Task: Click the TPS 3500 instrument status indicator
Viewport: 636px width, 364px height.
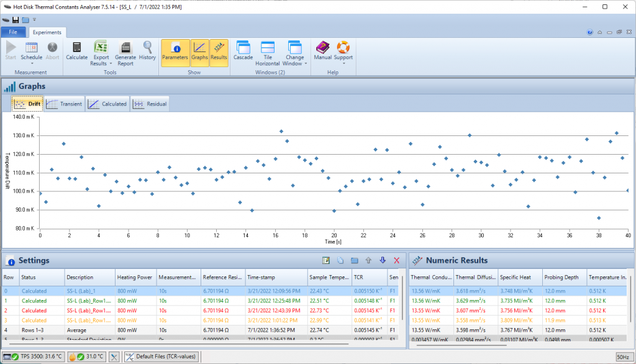Action: pyautogui.click(x=34, y=357)
